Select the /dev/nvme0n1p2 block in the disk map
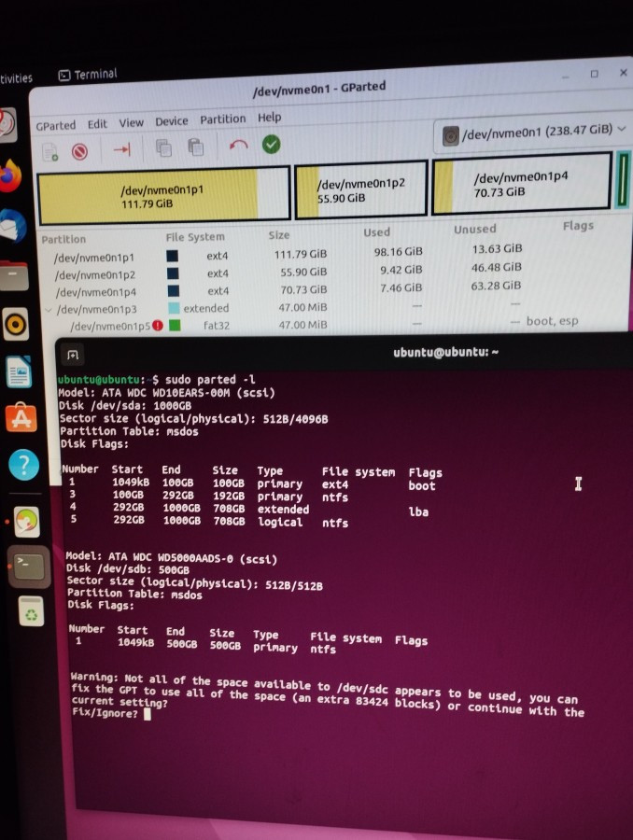Viewport: 633px width, 840px height. pos(361,190)
